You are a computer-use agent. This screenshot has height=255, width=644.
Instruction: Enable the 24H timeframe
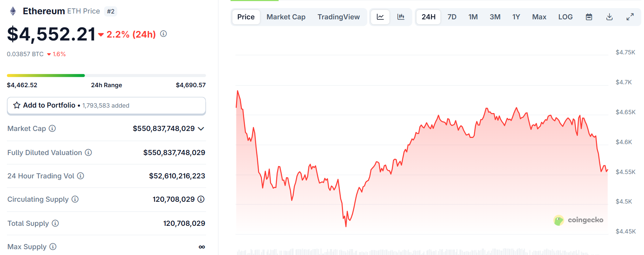click(428, 17)
